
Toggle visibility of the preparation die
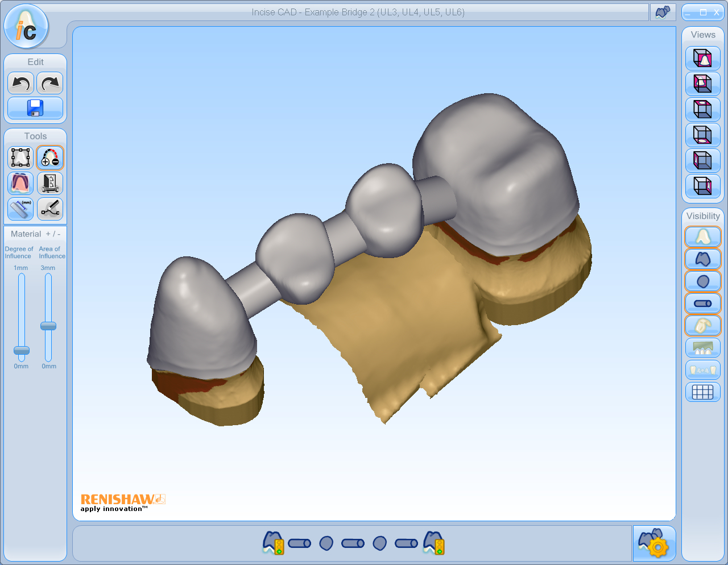703,236
